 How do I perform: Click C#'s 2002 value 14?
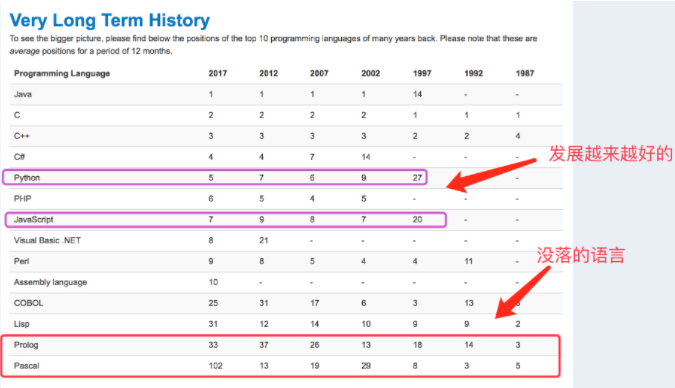(366, 157)
